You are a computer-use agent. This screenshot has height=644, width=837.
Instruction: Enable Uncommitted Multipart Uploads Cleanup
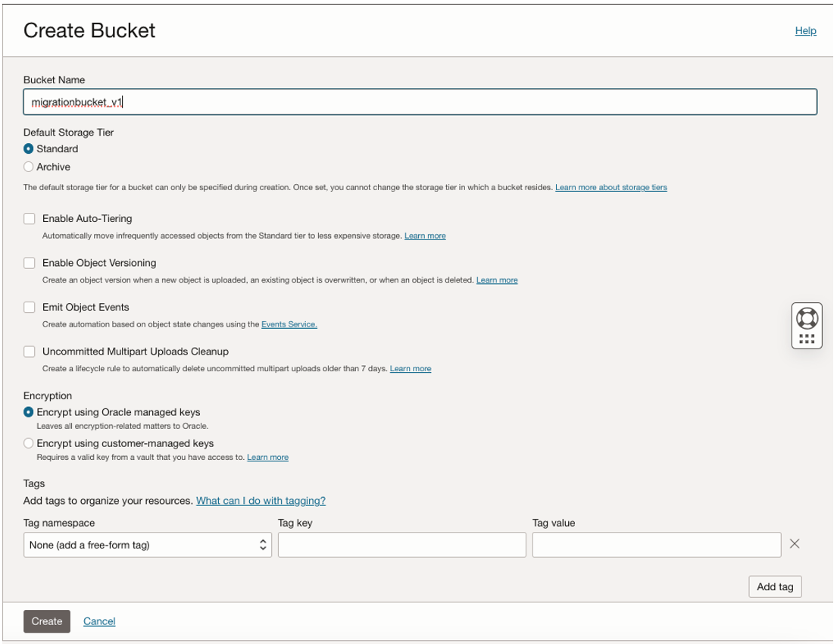point(30,351)
